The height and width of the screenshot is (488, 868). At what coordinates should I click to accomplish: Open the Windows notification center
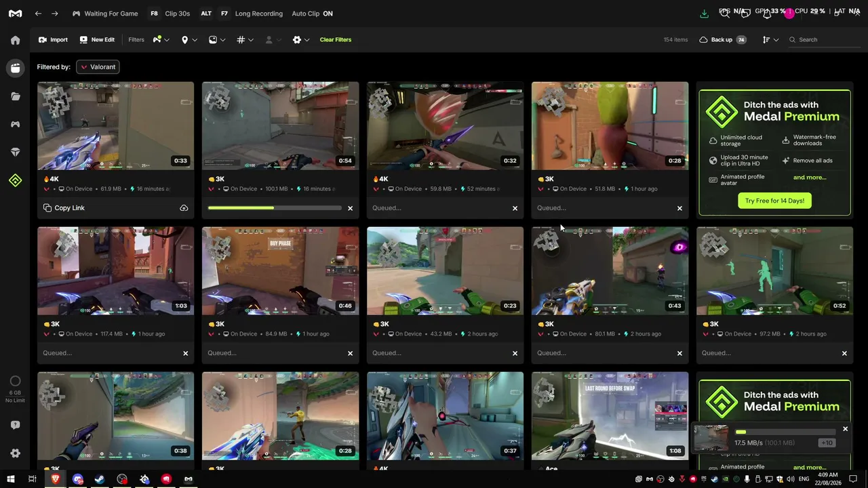(x=853, y=479)
